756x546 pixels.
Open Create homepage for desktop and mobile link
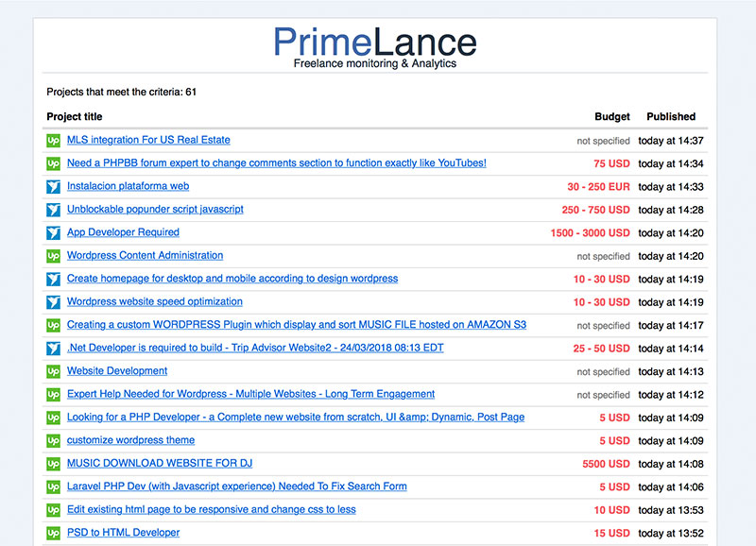click(232, 279)
